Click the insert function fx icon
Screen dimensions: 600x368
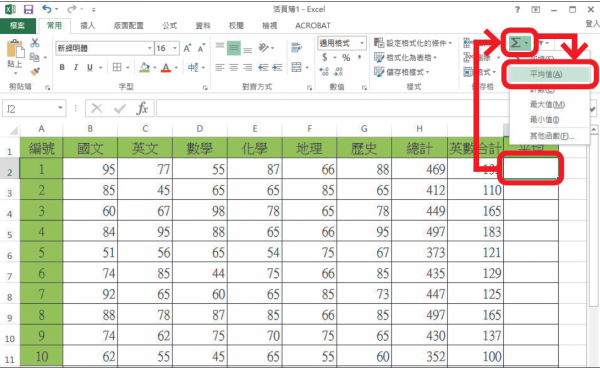point(142,109)
